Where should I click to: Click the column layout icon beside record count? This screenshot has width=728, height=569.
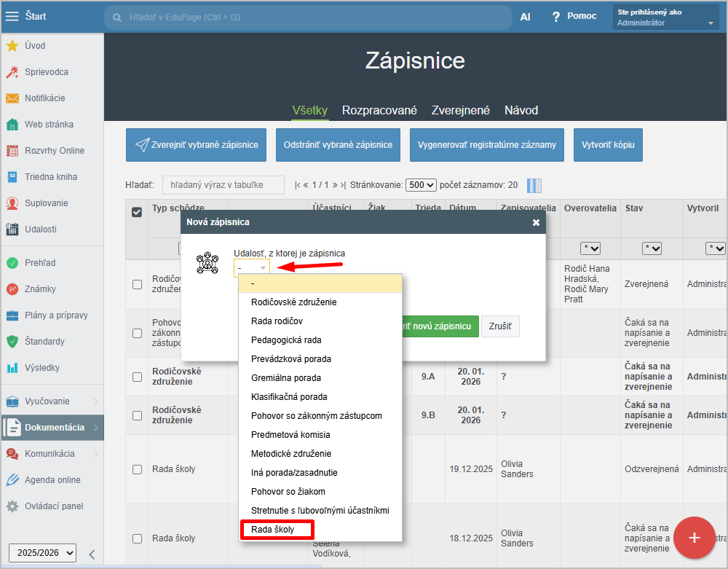534,186
